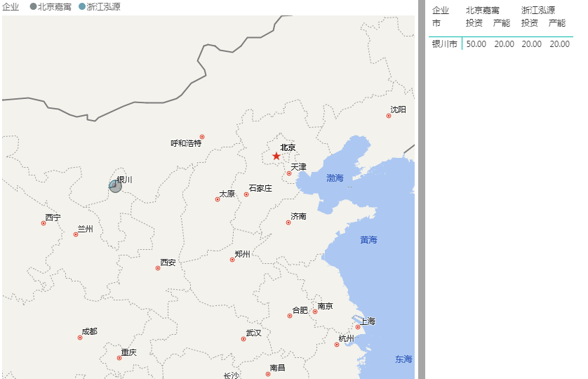Select the 上海 city marker dot
The height and width of the screenshot is (379, 588).
click(x=358, y=327)
